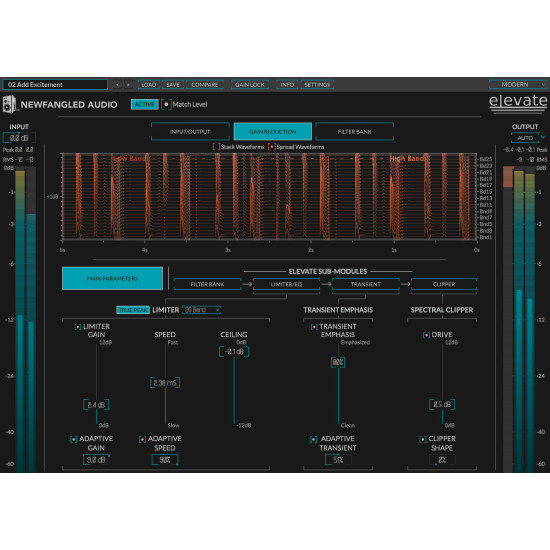Open the FILTER BANK sub-module
This screenshot has height=550, width=550.
[x=207, y=284]
